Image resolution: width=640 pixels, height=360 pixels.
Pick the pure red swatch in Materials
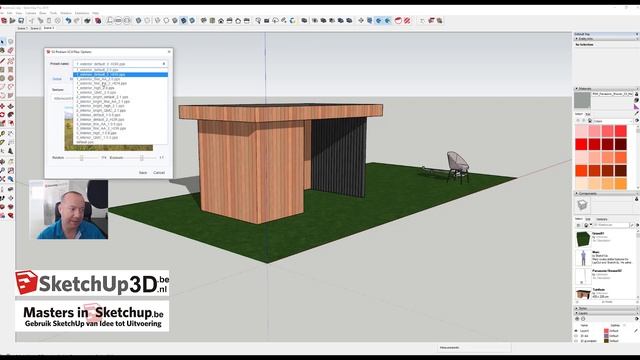click(581, 144)
